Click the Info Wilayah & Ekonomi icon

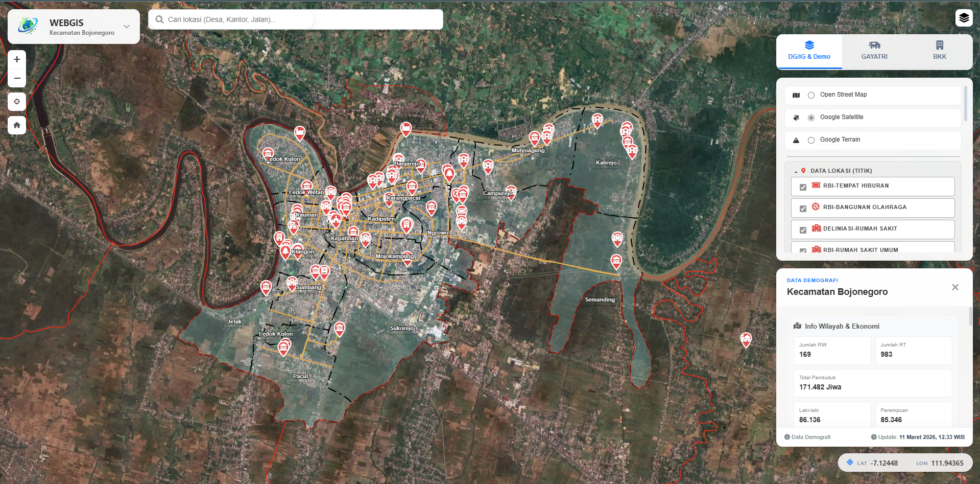[798, 326]
